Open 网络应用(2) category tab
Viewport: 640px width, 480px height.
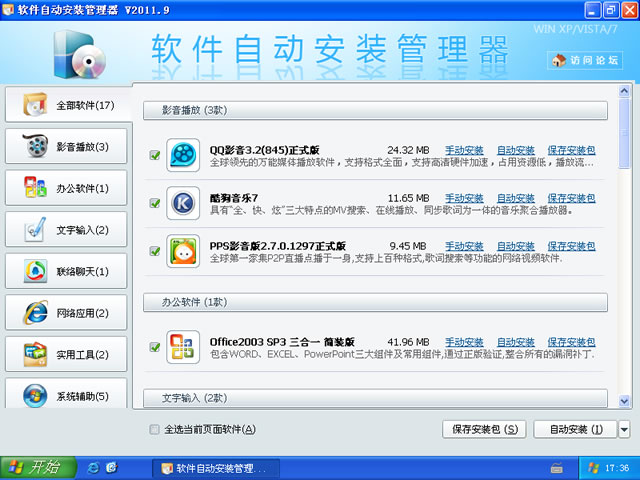pos(67,313)
